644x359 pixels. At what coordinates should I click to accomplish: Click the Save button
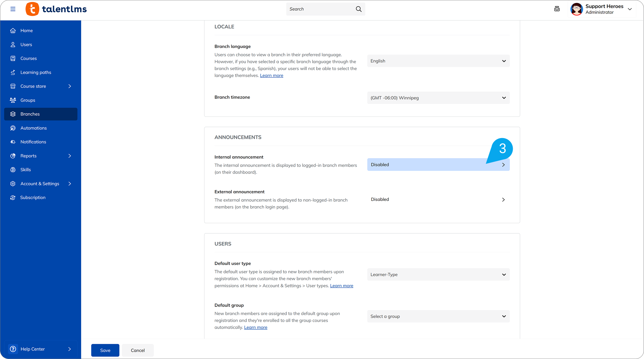[x=105, y=350]
